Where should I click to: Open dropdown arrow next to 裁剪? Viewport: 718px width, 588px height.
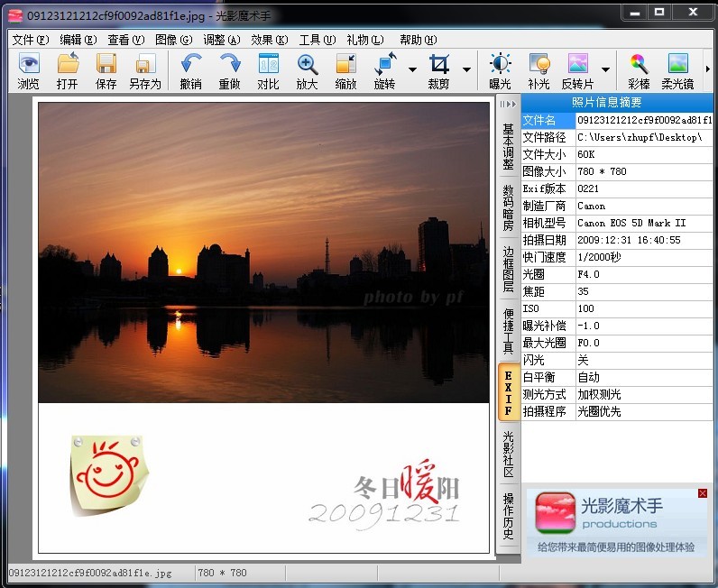tap(466, 69)
